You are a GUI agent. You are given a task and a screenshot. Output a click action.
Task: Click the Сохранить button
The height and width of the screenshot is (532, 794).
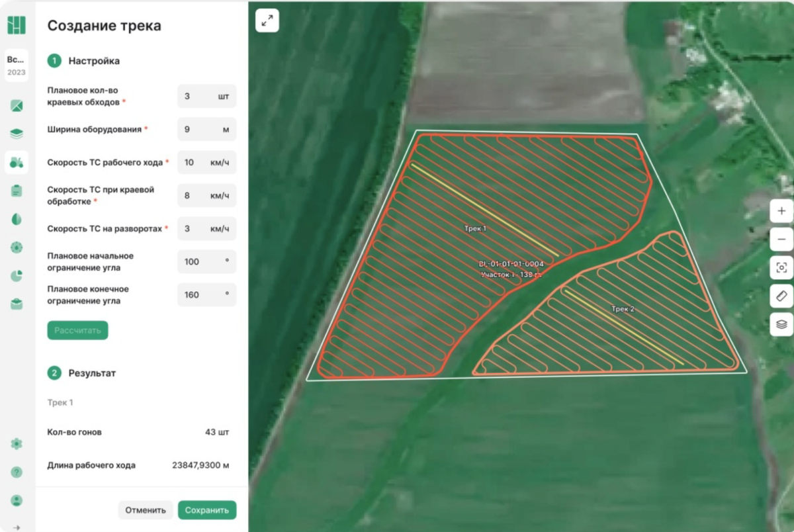207,510
